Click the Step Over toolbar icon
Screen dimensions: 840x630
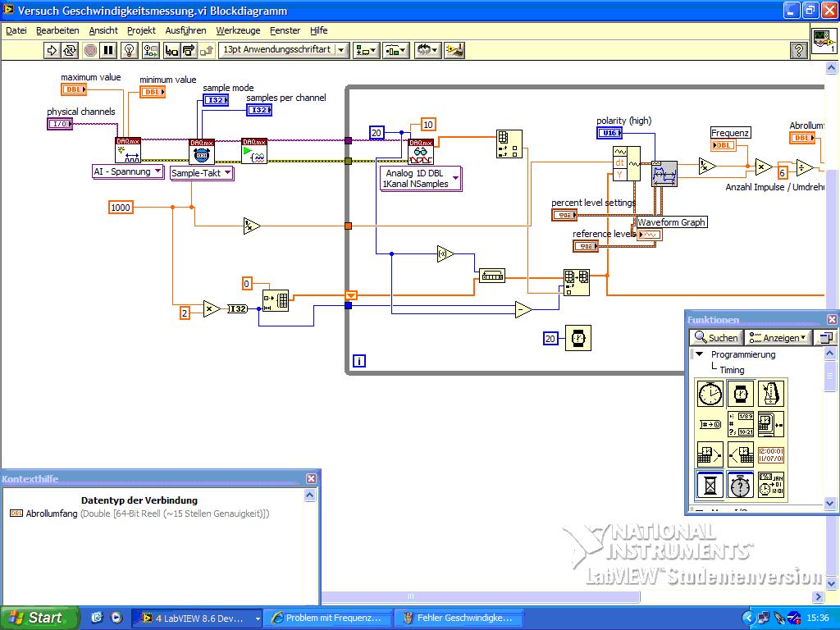pos(189,50)
